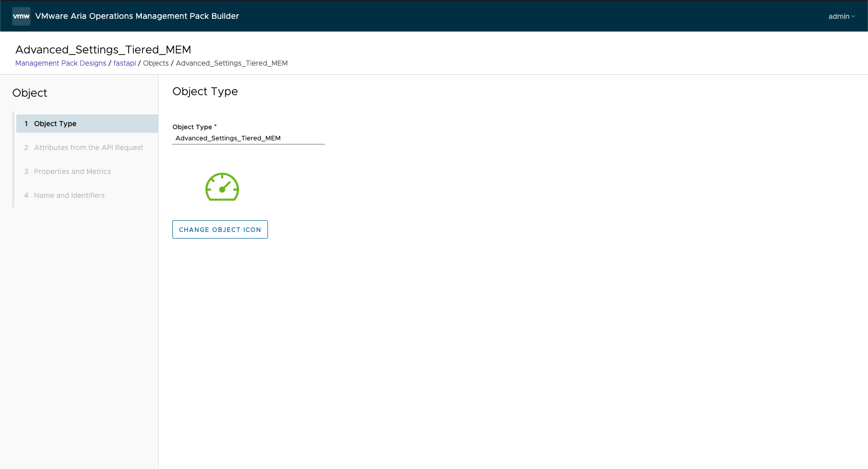Click the Object Type section heading
This screenshot has height=469, width=868.
click(x=205, y=92)
